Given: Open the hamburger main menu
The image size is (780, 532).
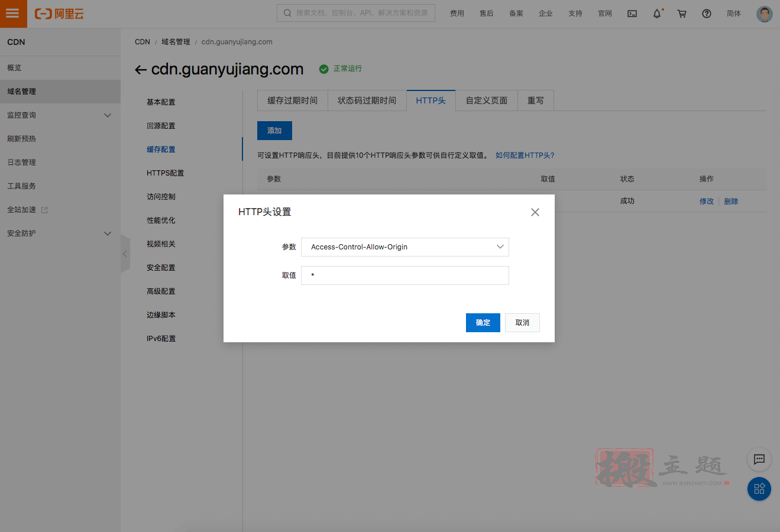Looking at the screenshot, I should click(x=13, y=14).
